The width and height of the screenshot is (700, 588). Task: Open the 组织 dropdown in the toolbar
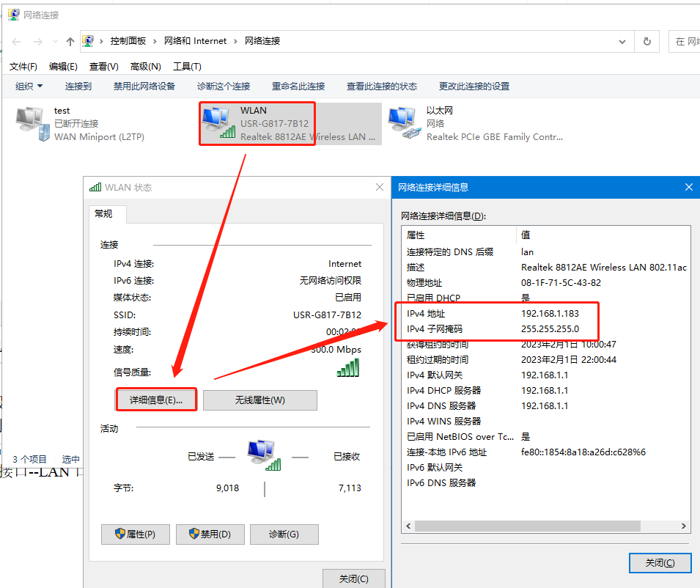(x=29, y=86)
